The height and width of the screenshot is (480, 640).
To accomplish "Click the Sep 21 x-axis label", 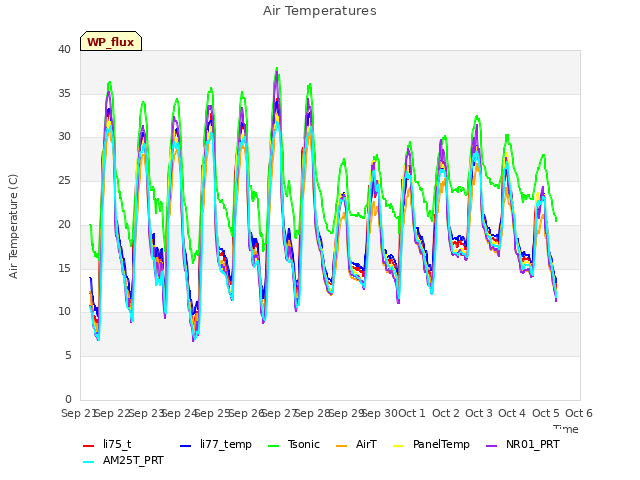I will pos(78,413).
